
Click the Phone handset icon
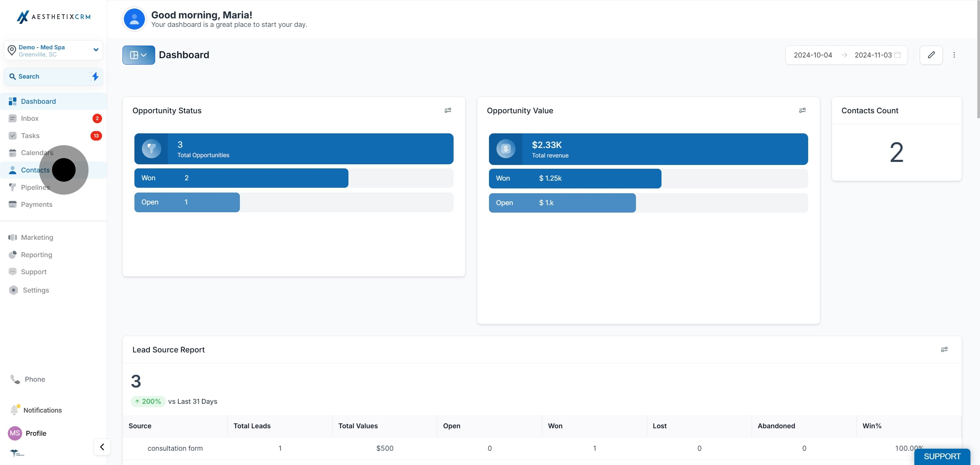(x=15, y=379)
